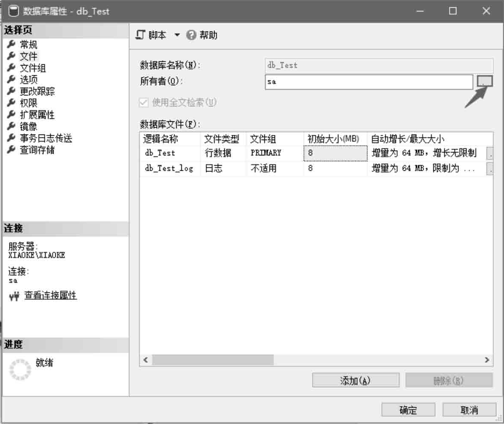Viewport: 504px width, 424px height.
Task: Open the 镜像 (Mirroring) page
Action: click(x=29, y=126)
